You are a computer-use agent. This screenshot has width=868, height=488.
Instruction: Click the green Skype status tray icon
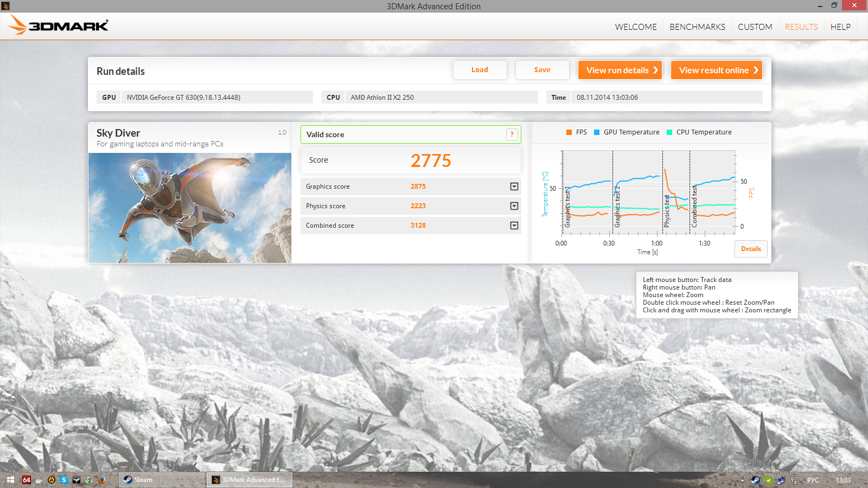pos(768,480)
